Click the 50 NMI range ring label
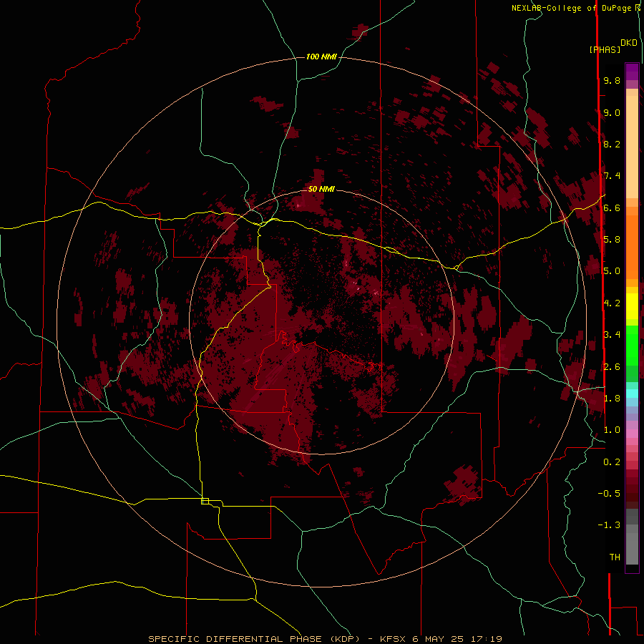This screenshot has width=644, height=644. click(x=321, y=189)
